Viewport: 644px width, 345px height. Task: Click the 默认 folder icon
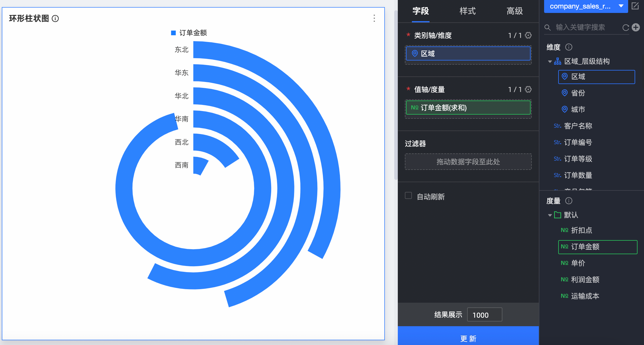click(558, 215)
